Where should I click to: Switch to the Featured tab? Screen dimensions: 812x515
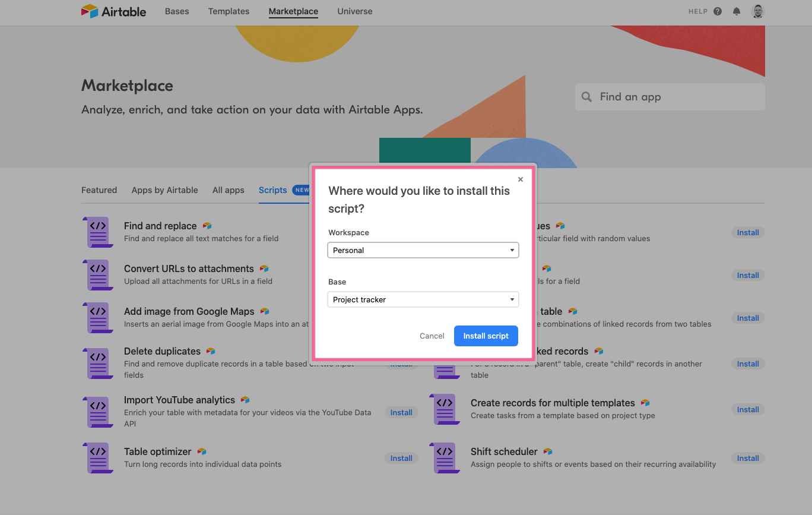[x=99, y=190]
